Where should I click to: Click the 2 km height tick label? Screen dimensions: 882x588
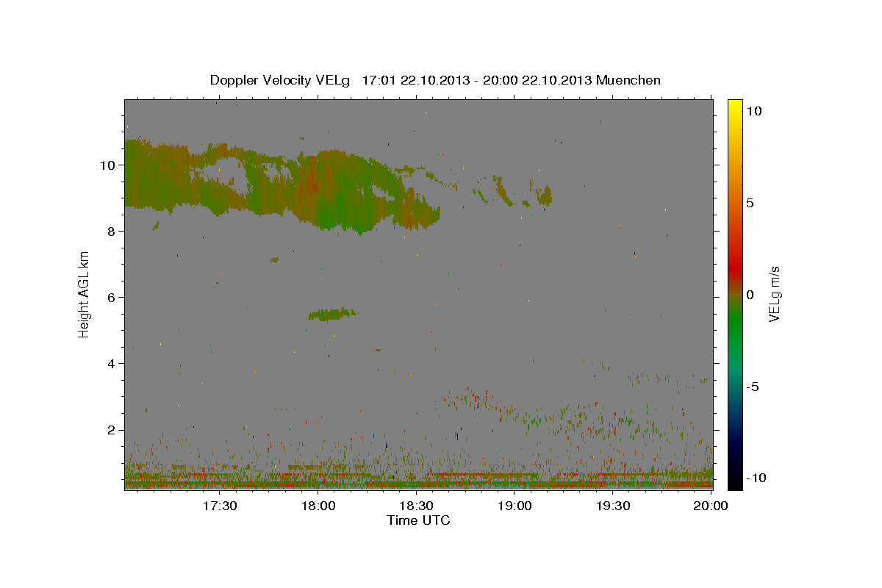point(111,430)
